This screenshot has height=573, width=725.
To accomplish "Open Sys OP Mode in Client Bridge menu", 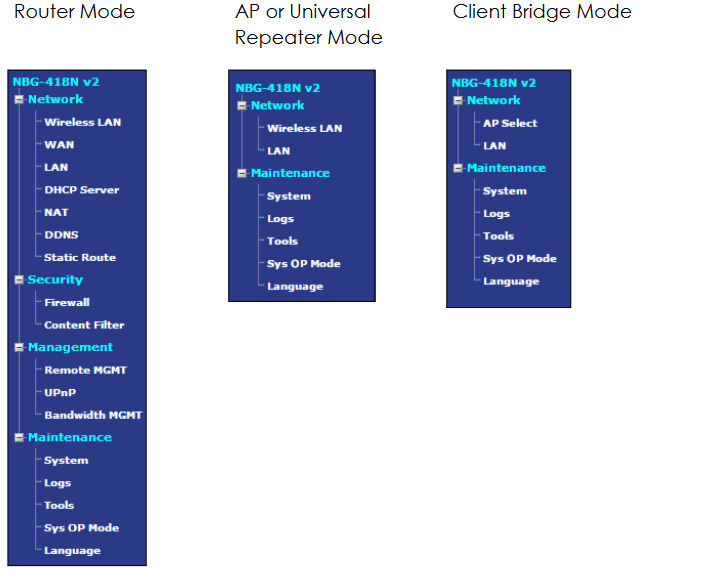I will pos(520,259).
